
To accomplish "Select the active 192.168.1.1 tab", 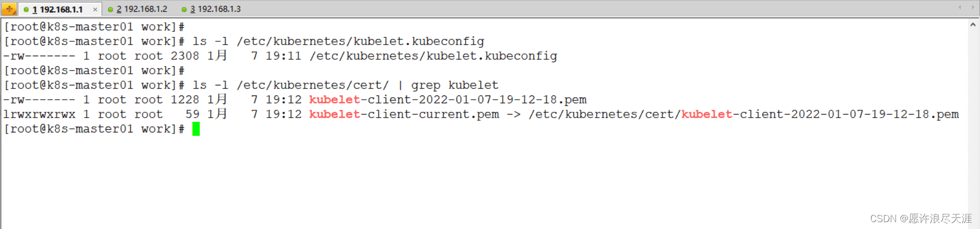I will [x=61, y=10].
